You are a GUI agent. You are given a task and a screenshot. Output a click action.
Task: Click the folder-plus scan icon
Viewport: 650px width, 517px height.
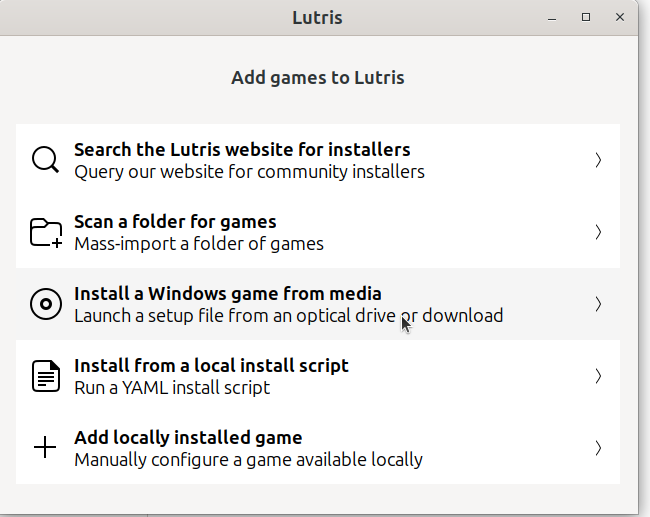click(46, 233)
